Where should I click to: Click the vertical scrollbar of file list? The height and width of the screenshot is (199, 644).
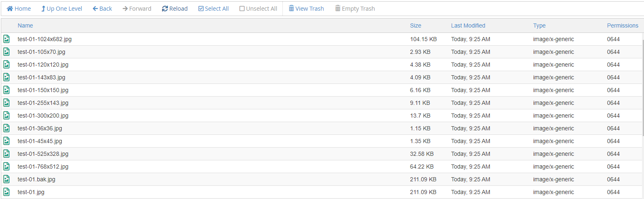pyautogui.click(x=643, y=88)
